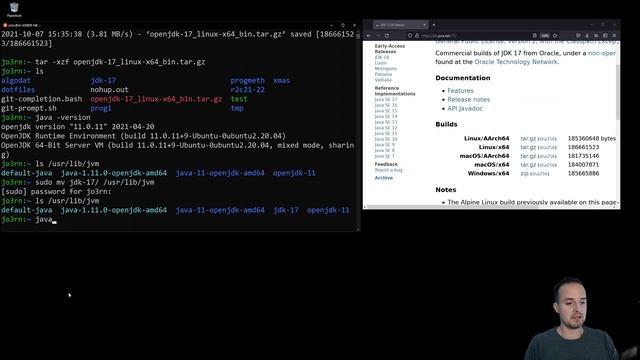This screenshot has width=640, height=360.
Task: Click the shield tracking protection icon
Action: click(410, 36)
